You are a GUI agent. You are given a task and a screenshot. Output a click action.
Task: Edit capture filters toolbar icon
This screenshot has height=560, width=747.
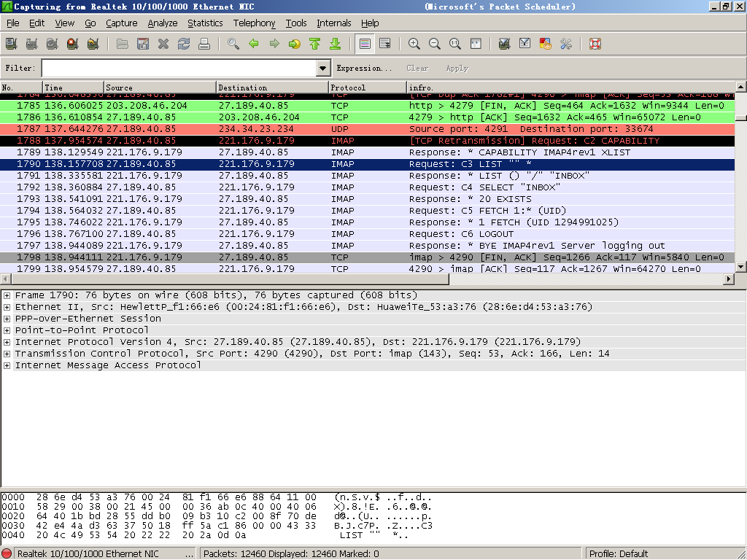coord(505,44)
